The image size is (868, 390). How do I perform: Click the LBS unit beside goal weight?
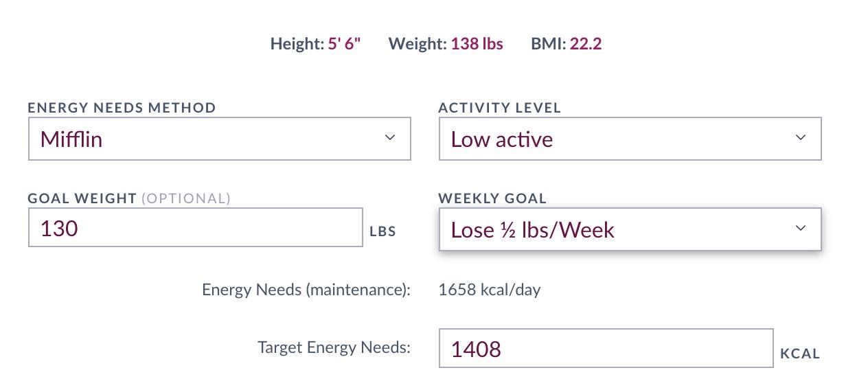click(x=382, y=231)
